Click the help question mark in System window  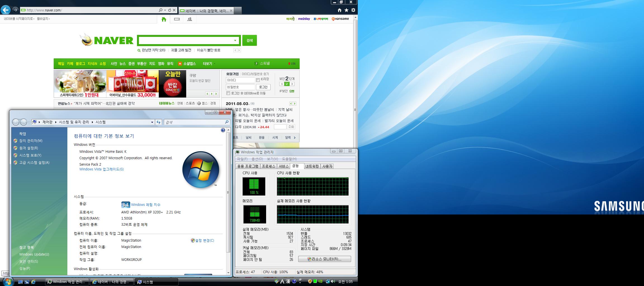223,130
